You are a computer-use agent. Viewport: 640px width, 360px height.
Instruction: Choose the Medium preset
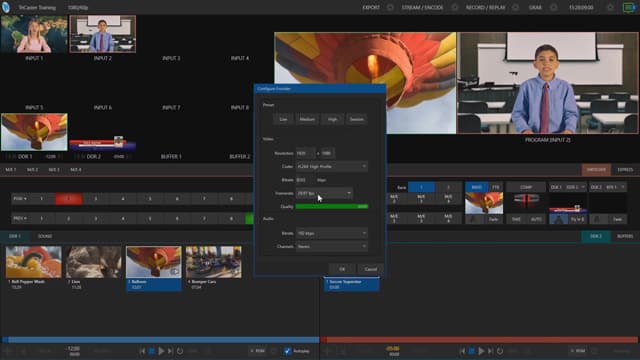tap(307, 119)
